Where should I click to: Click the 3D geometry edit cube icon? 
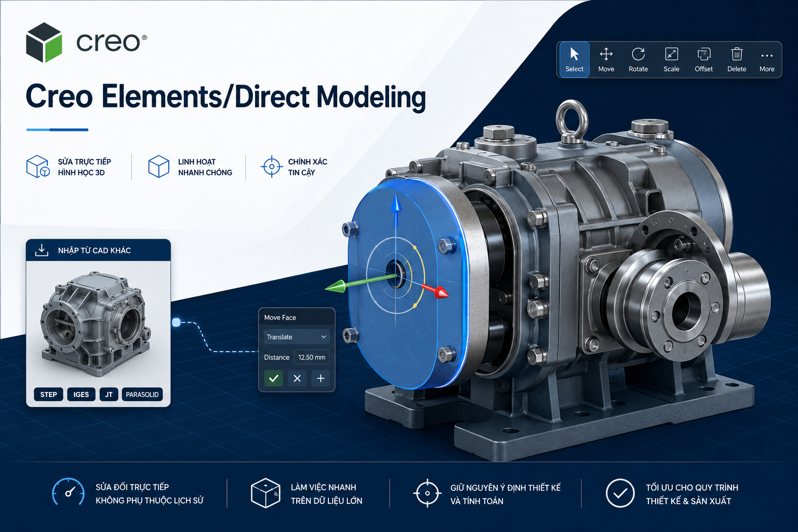click(x=38, y=167)
